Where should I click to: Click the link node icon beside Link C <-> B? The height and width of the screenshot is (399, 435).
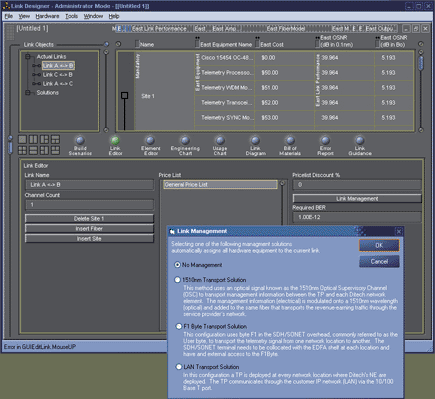pyautogui.click(x=36, y=75)
